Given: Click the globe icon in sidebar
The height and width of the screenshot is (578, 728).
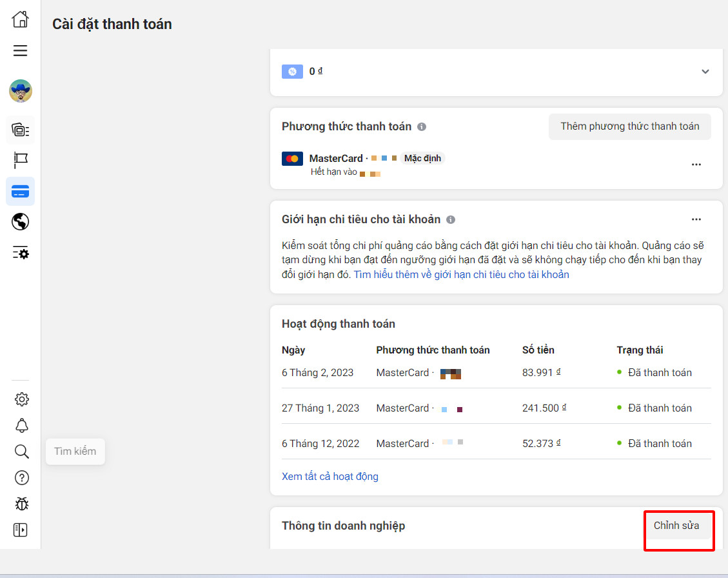Looking at the screenshot, I should tap(21, 222).
